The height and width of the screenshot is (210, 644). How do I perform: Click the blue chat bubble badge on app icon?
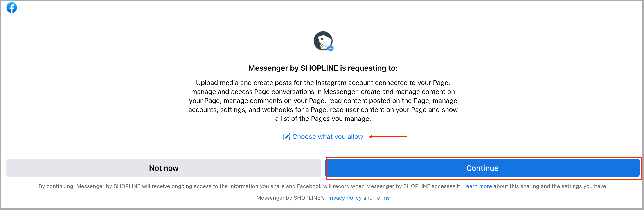[331, 48]
